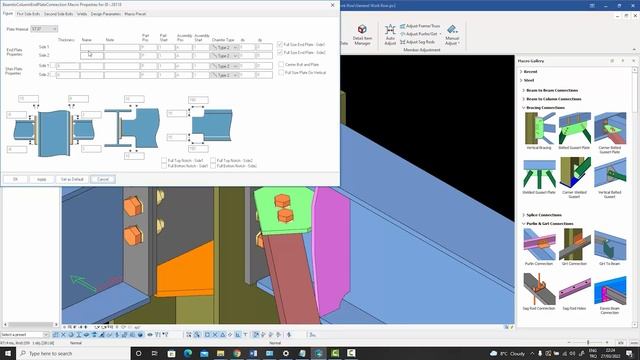Image resolution: width=640 pixels, height=360 pixels.
Task: Select the Corner Bolted Gusset Plate macro
Action: coord(610,133)
